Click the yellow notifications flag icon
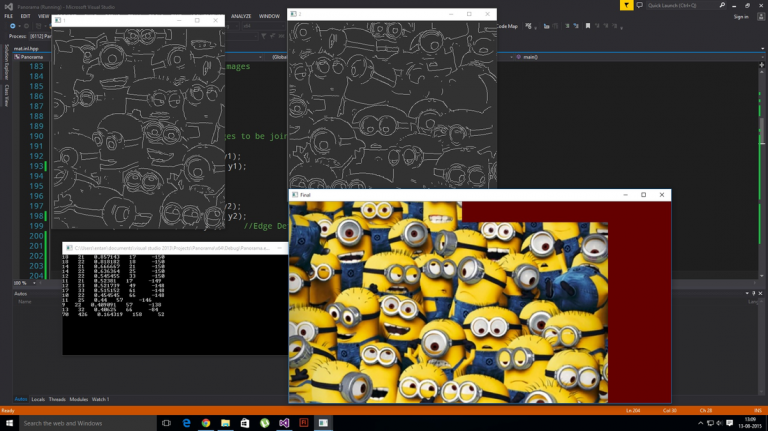 coord(626,5)
